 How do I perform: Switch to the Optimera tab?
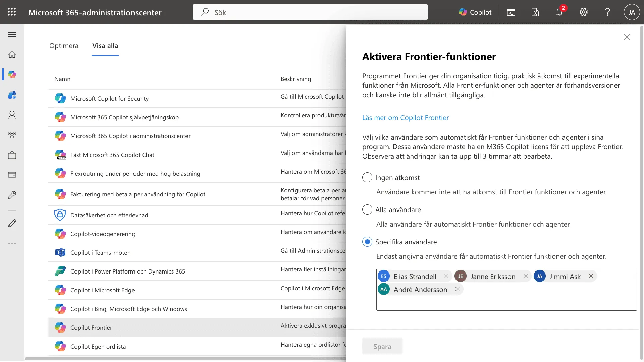pyautogui.click(x=64, y=46)
